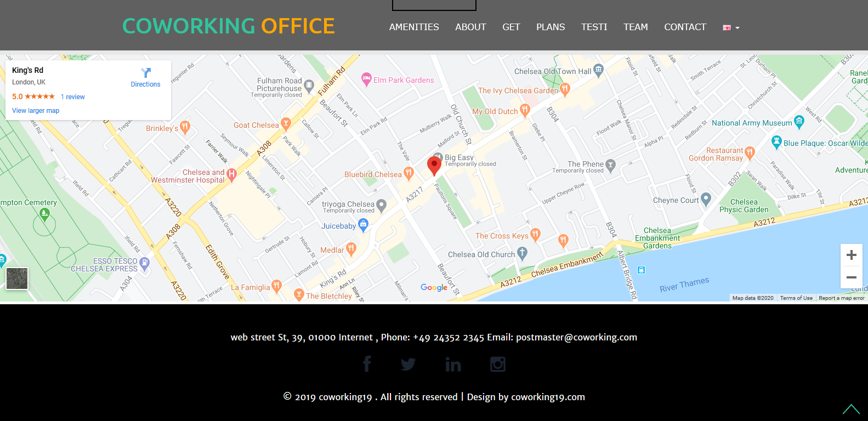Open the language flag dropdown
Viewport: 868px width, 421px height.
tap(731, 27)
